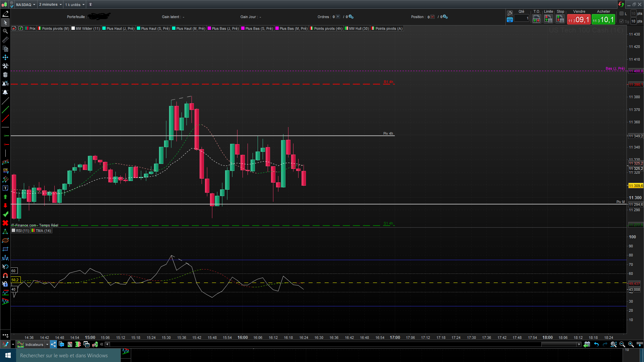Click the trash bin delete tool
Image resolution: width=644 pixels, height=362 pixels.
click(5, 75)
